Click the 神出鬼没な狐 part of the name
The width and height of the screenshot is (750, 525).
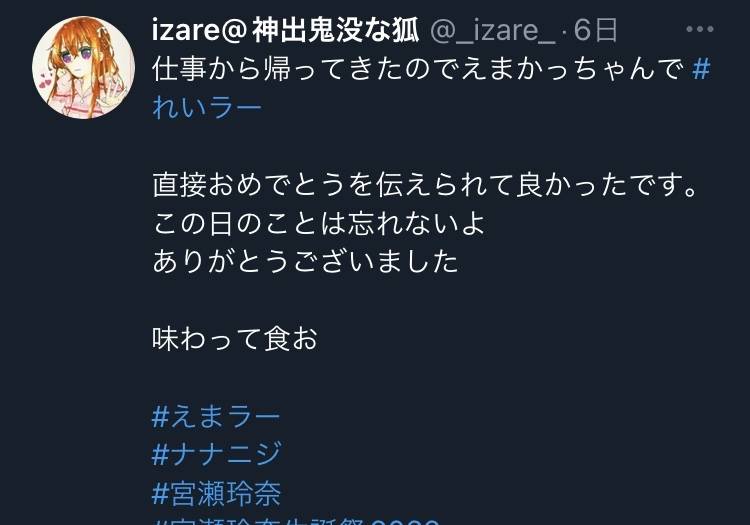(336, 30)
